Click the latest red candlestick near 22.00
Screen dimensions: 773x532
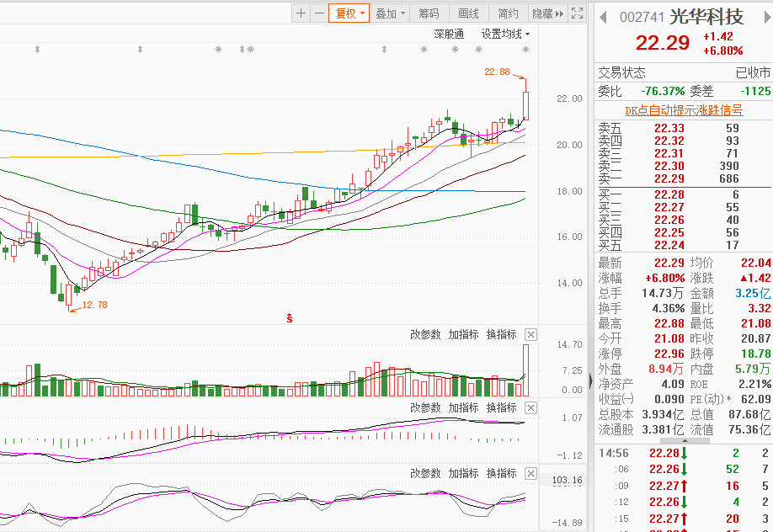pos(526,105)
